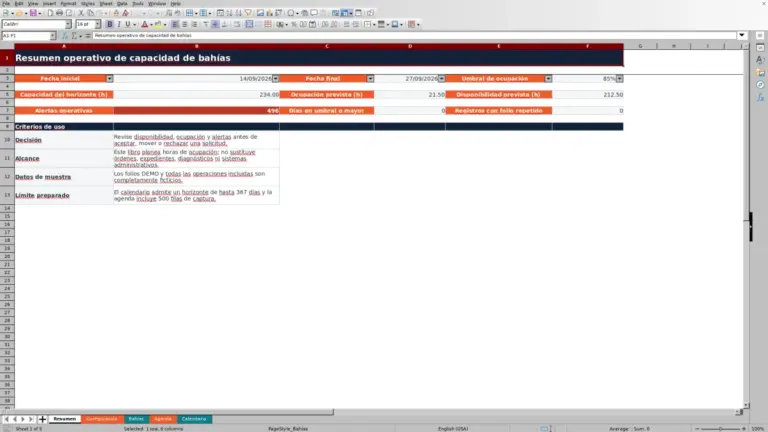Image resolution: width=768 pixels, height=432 pixels.
Task: Save the document with the Save icon
Action: click(33, 13)
